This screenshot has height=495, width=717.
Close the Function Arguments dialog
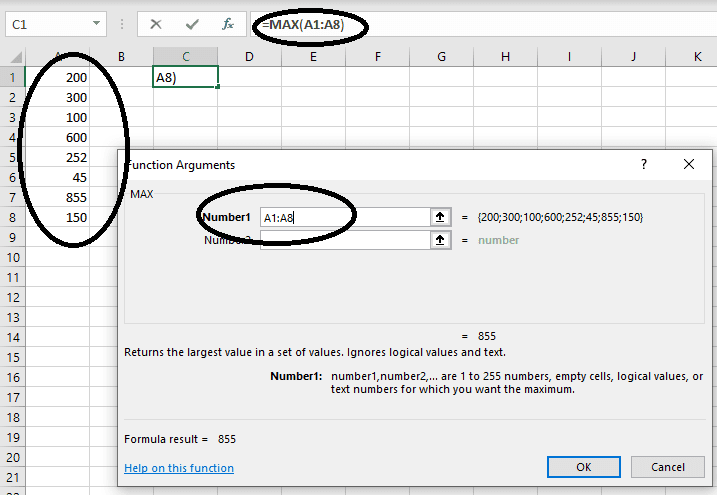688,164
